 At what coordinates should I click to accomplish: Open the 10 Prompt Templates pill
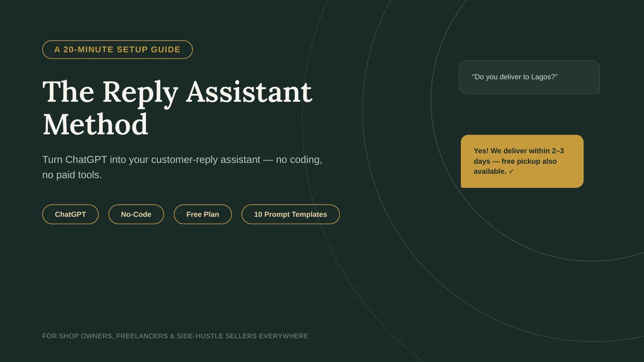coord(290,214)
